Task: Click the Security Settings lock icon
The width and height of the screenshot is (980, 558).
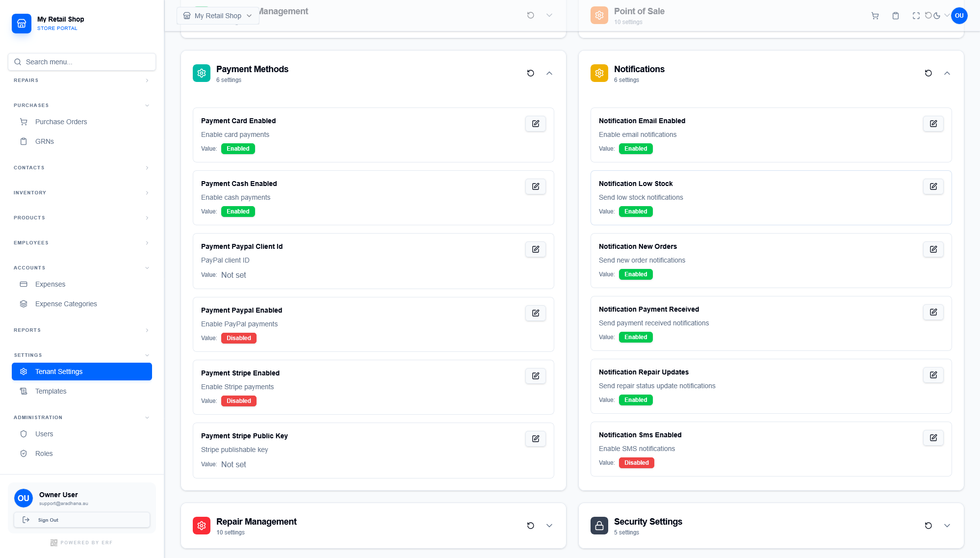Action: coord(599,526)
